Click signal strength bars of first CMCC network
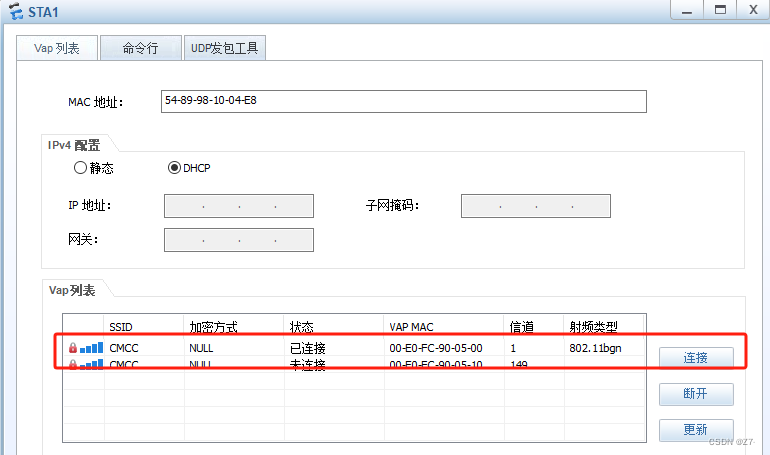The height and width of the screenshot is (455, 770). (x=91, y=348)
